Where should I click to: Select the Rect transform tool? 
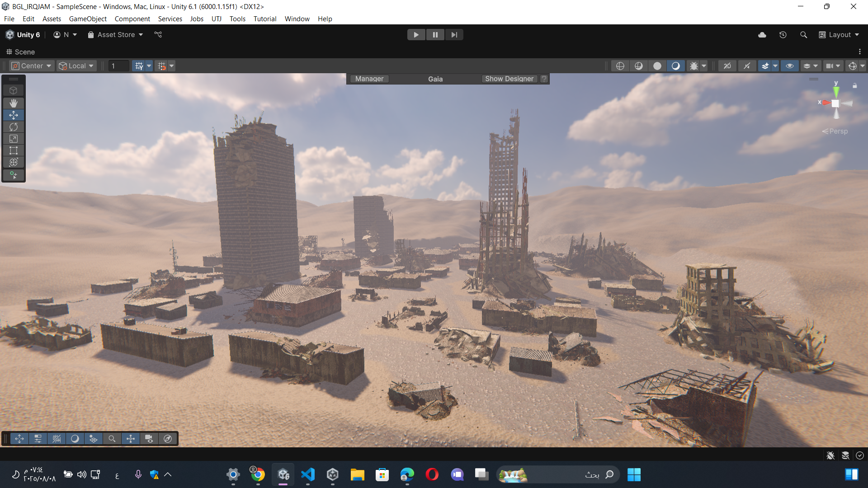click(14, 150)
